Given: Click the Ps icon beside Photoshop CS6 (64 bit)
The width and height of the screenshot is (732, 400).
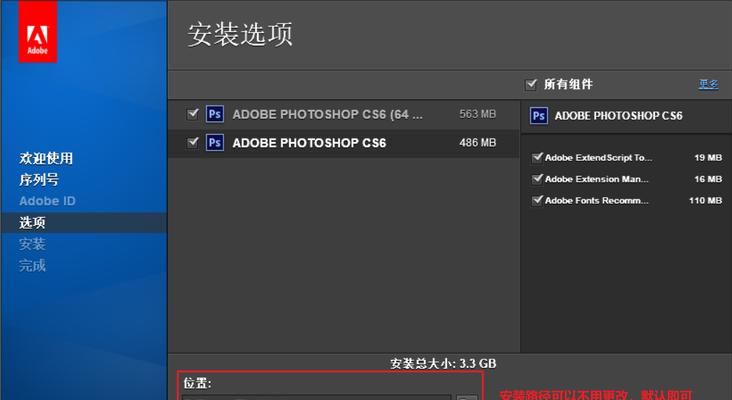Looking at the screenshot, I should 215,114.
